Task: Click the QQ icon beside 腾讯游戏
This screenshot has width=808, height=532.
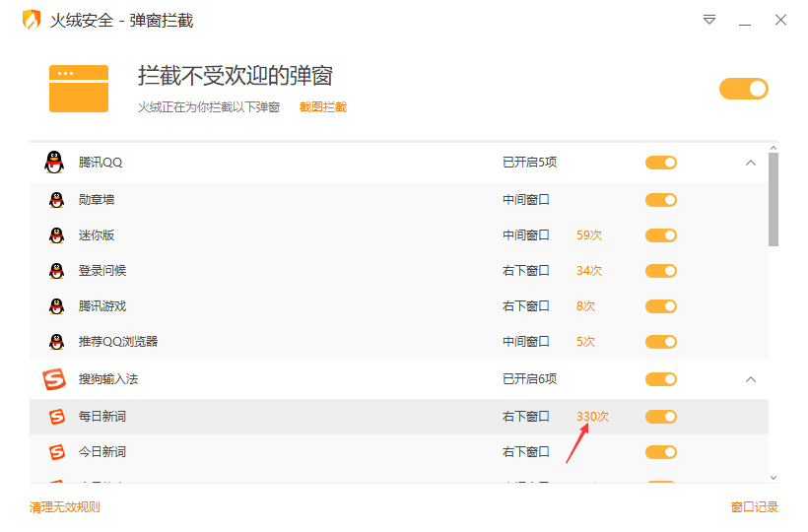Action: click(x=57, y=306)
